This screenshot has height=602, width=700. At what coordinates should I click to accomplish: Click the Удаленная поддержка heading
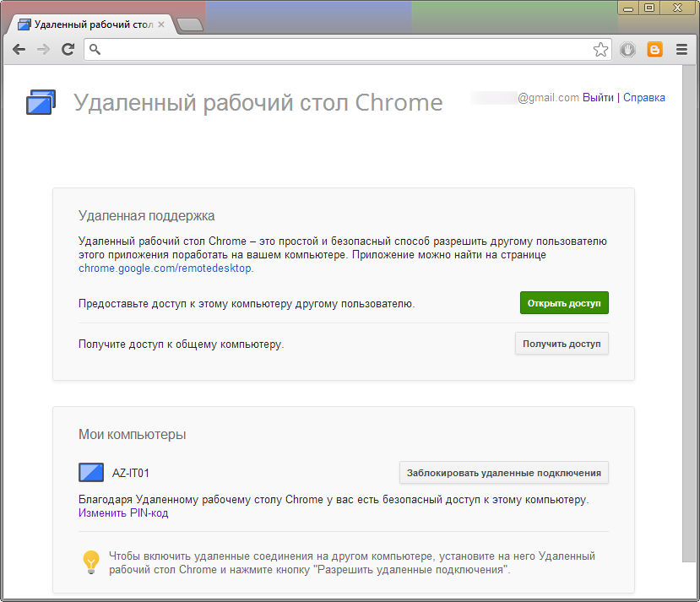point(146,215)
